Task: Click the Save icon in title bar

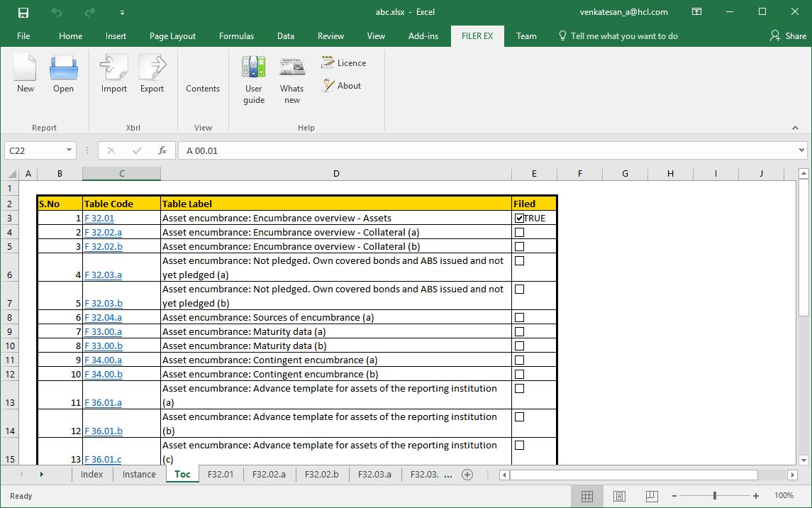Action: click(23, 13)
